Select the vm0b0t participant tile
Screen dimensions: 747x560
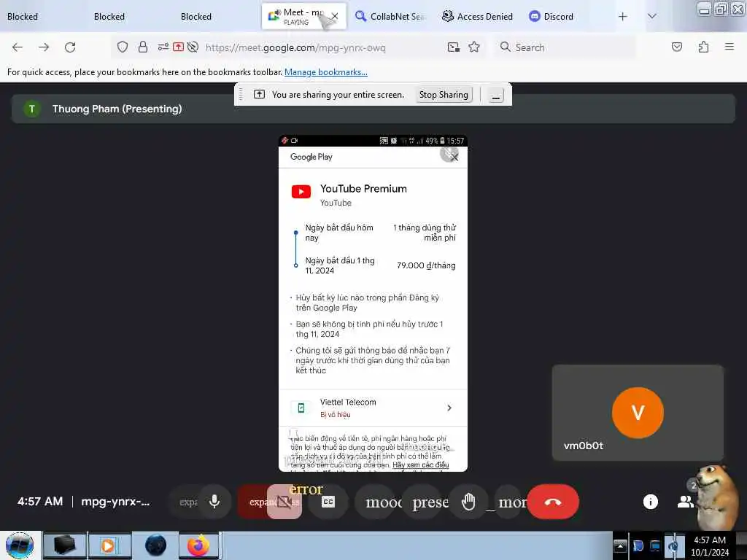(638, 413)
